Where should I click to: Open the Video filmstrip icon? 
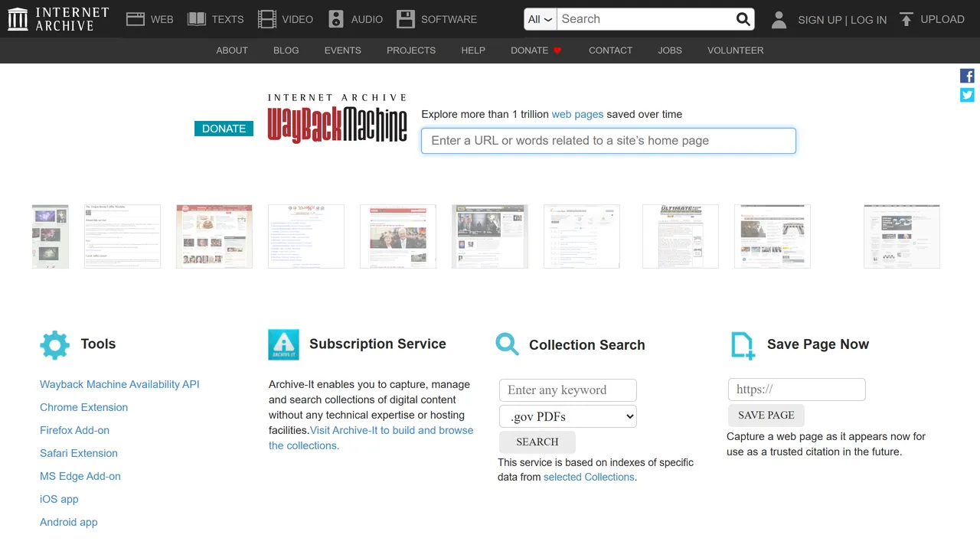point(267,19)
